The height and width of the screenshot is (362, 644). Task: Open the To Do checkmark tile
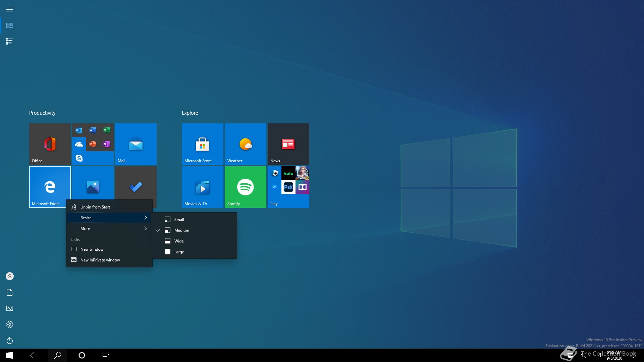136,184
